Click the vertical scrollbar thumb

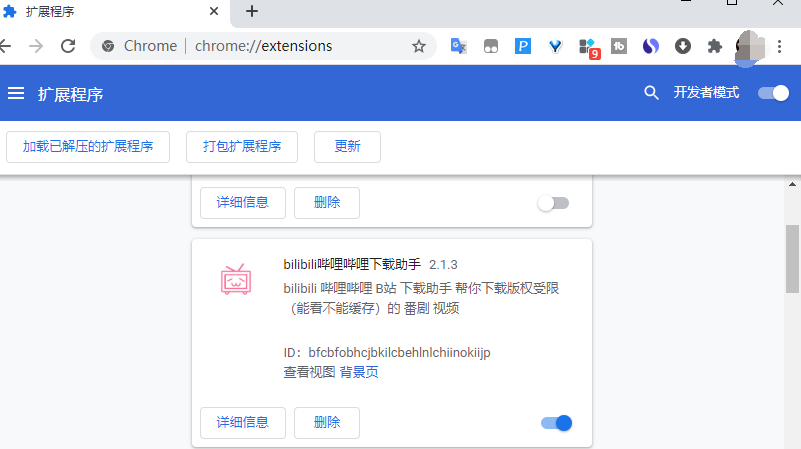pos(792,258)
